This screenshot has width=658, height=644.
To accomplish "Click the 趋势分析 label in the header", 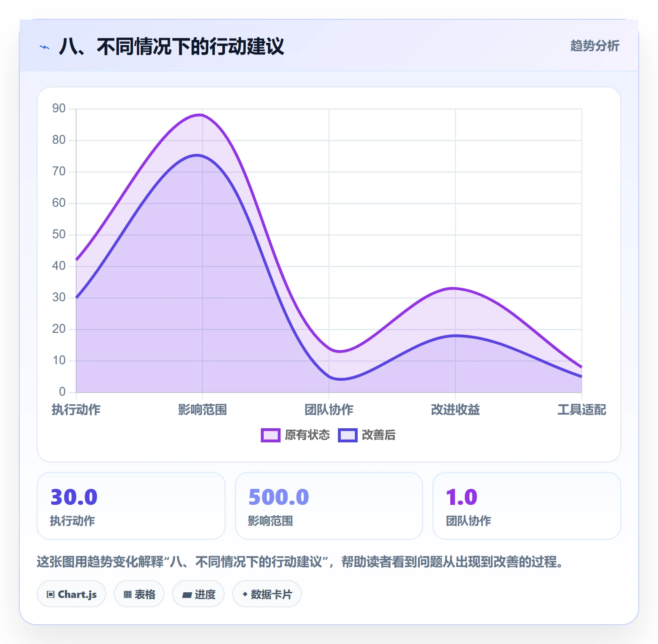I will pos(595,46).
